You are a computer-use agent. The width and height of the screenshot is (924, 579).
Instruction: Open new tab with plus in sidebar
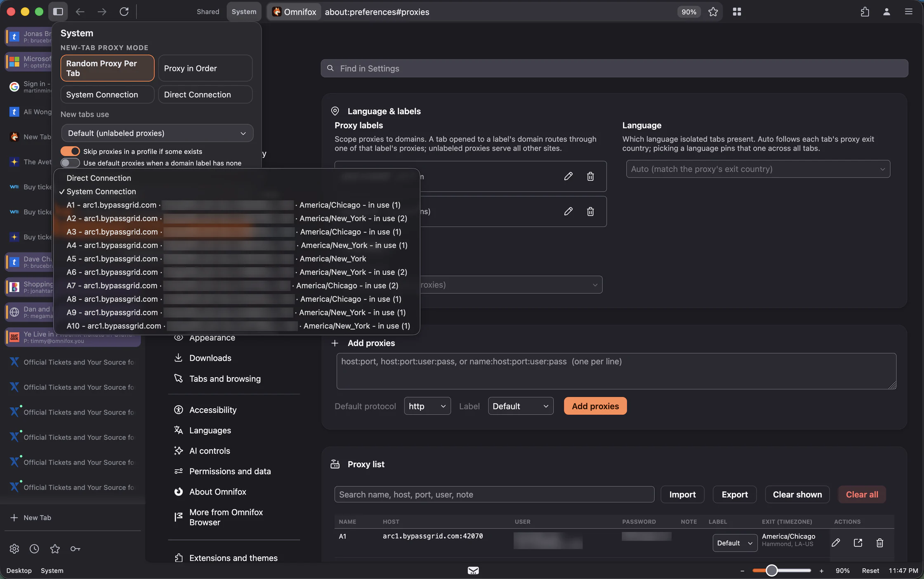pyautogui.click(x=14, y=518)
